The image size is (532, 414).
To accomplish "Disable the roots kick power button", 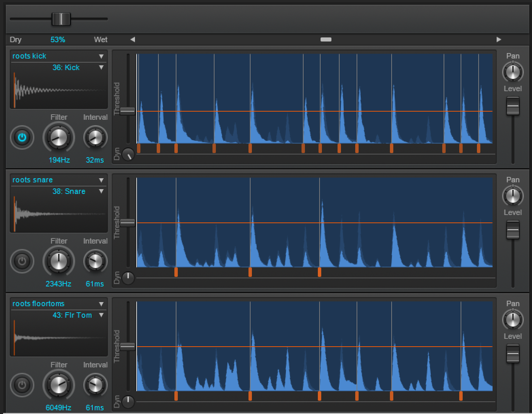I will pos(22,137).
